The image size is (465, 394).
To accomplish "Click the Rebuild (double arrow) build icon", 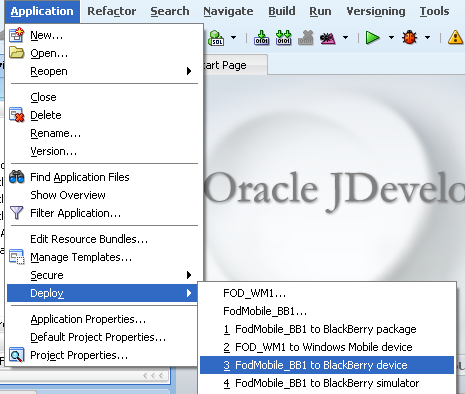I will (x=284, y=38).
